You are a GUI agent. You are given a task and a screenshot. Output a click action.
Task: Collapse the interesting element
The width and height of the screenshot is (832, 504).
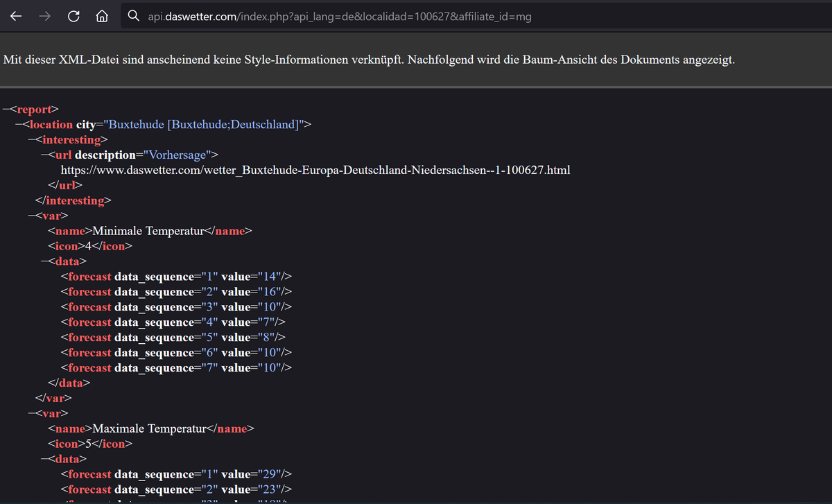coord(31,140)
